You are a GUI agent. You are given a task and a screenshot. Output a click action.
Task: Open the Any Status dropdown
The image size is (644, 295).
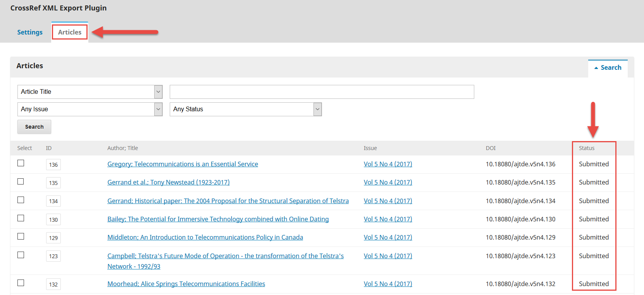pyautogui.click(x=245, y=109)
